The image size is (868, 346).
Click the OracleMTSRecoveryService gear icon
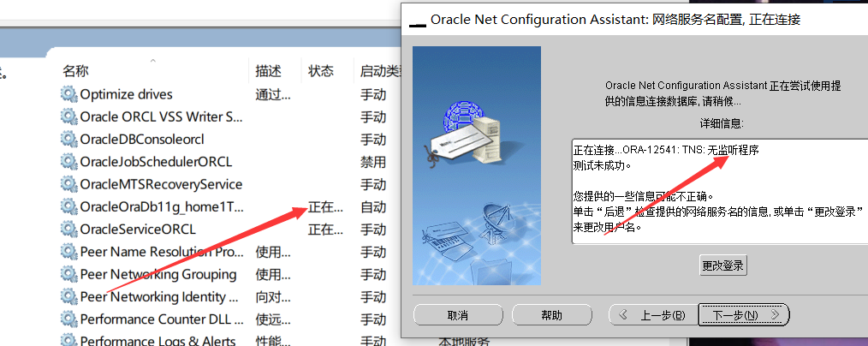tap(68, 184)
